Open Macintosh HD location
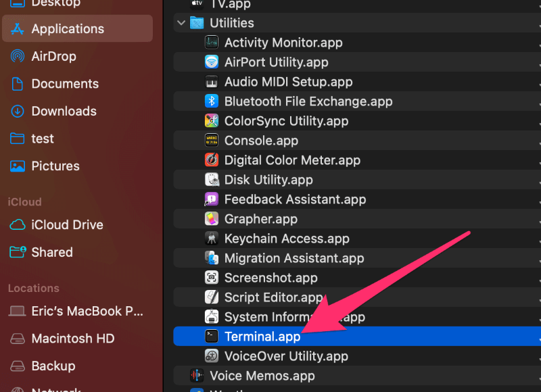This screenshot has width=541, height=392. tap(77, 339)
